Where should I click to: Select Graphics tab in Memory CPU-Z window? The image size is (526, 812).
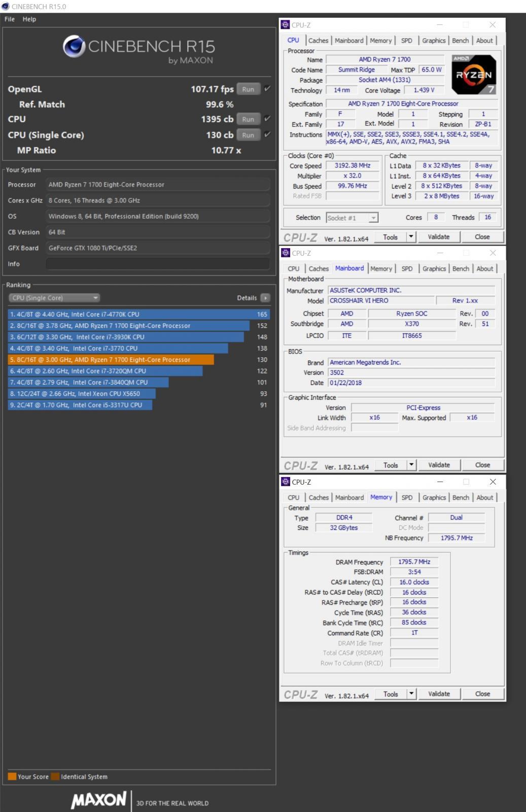point(434,498)
